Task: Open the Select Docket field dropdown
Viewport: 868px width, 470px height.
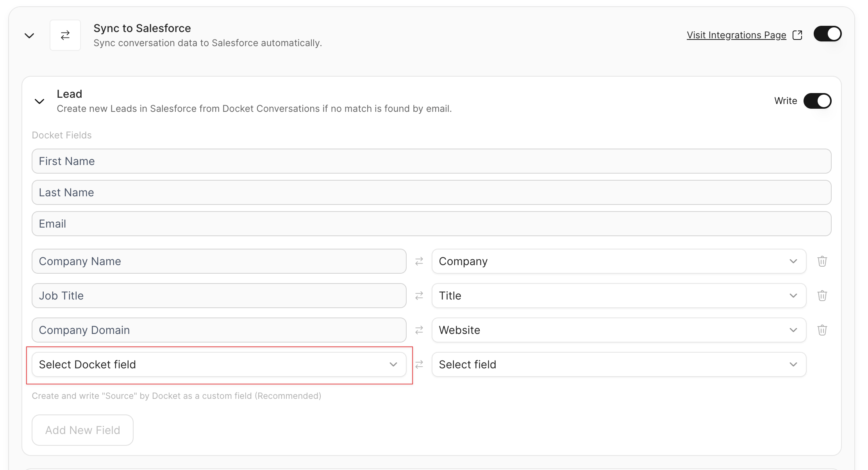Action: [x=219, y=364]
